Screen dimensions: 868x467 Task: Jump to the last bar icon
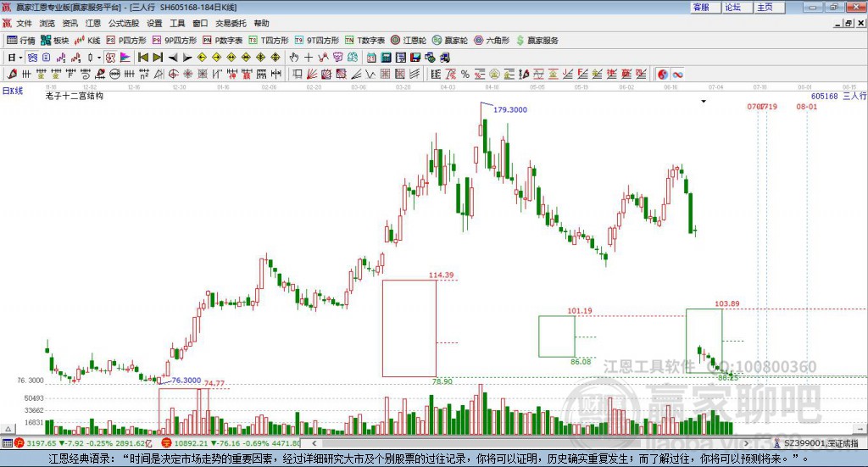158,58
